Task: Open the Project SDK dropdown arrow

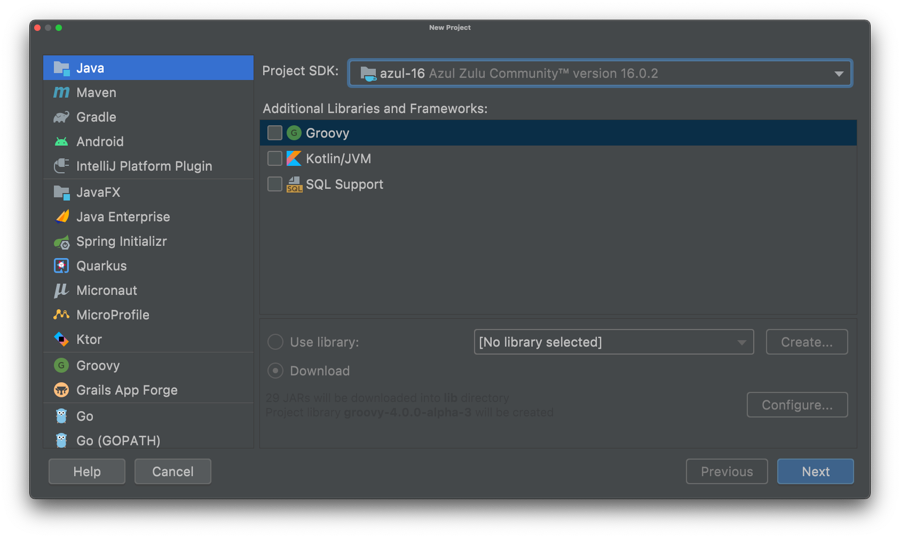Action: click(x=839, y=74)
